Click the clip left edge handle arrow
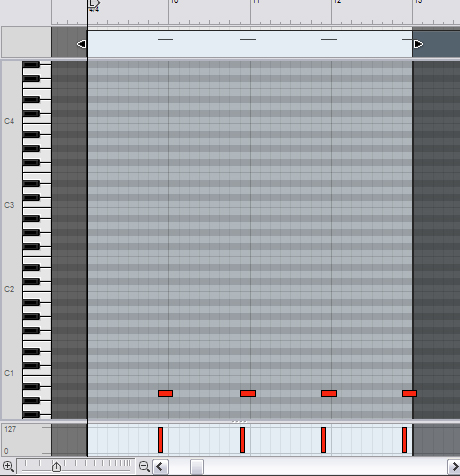This screenshot has height=476, width=460. pyautogui.click(x=81, y=44)
